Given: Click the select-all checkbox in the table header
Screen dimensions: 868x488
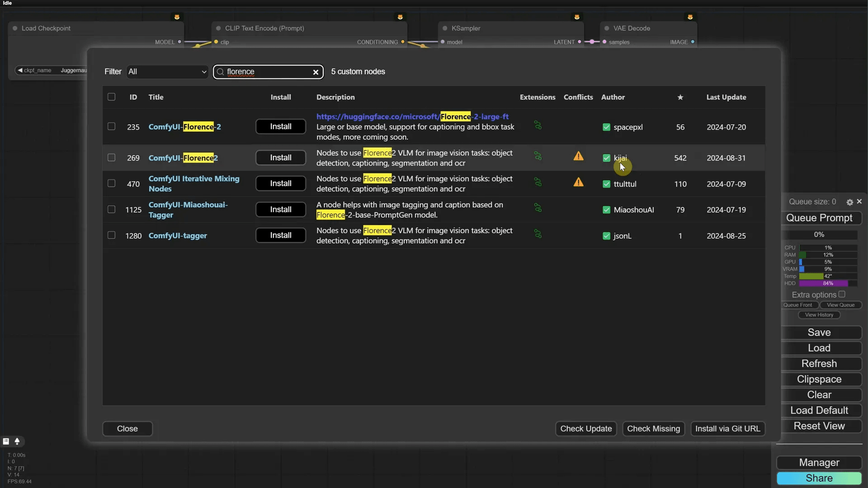Looking at the screenshot, I should [111, 97].
